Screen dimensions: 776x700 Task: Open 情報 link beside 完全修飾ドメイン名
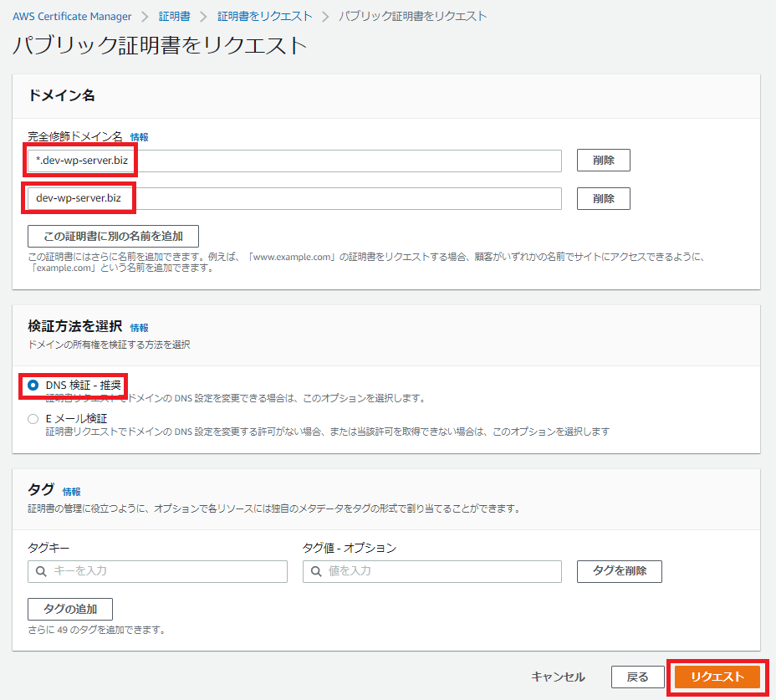point(139,137)
